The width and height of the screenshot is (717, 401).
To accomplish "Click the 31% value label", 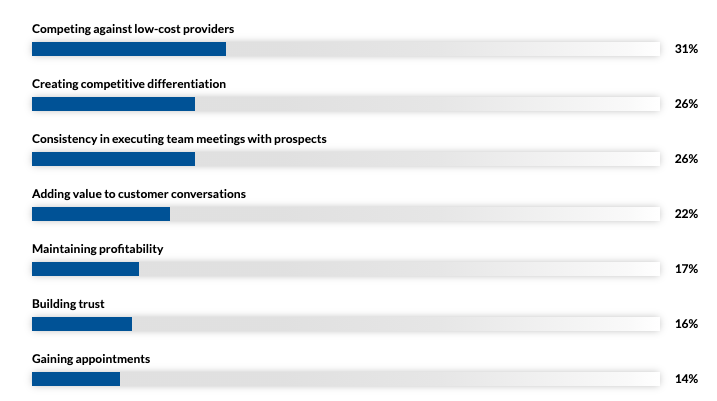I will pyautogui.click(x=686, y=49).
